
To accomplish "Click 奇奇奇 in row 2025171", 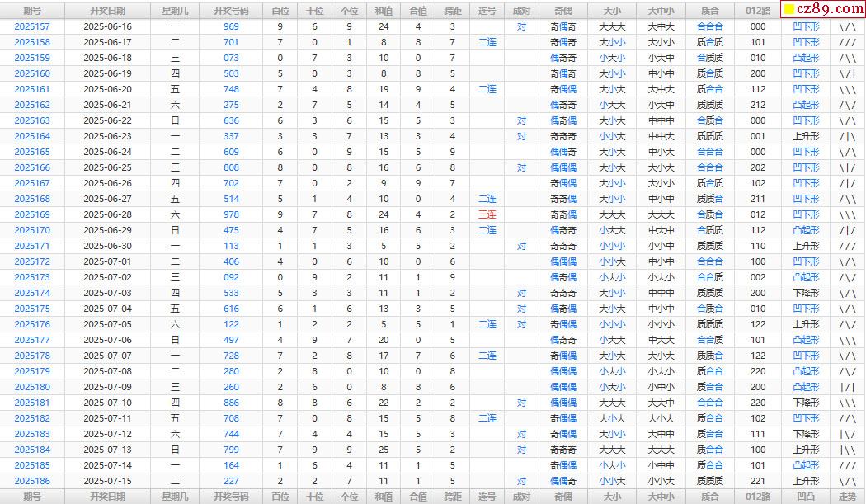I will click(562, 246).
